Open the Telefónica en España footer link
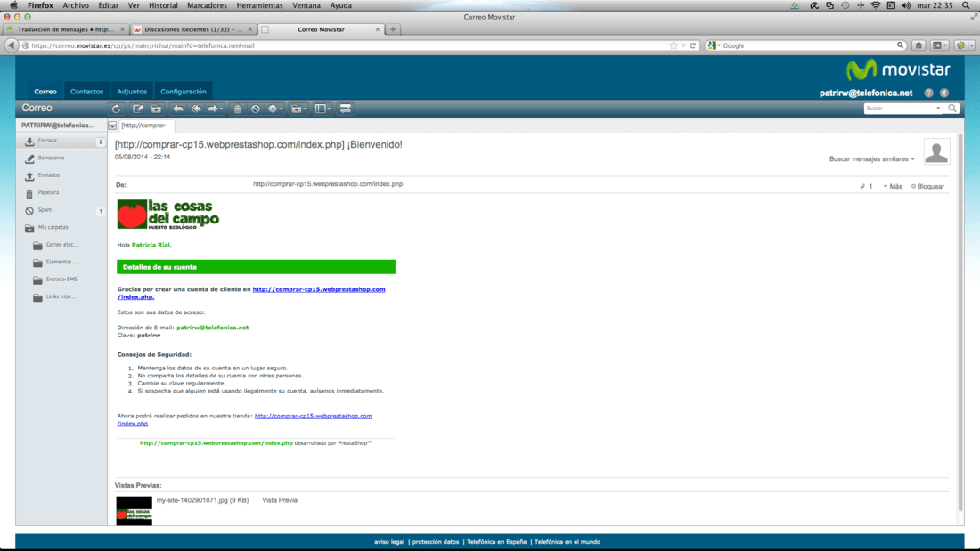Screen dimensions: 980x551 pyautogui.click(x=497, y=542)
